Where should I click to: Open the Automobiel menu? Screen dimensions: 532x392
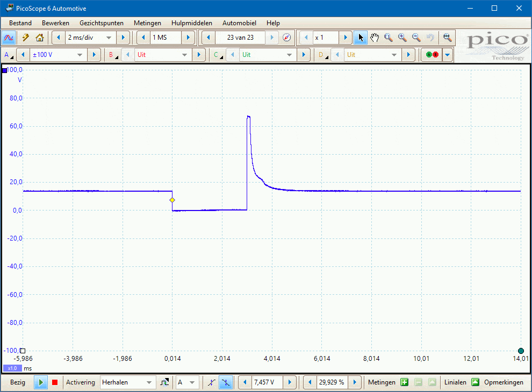[239, 23]
